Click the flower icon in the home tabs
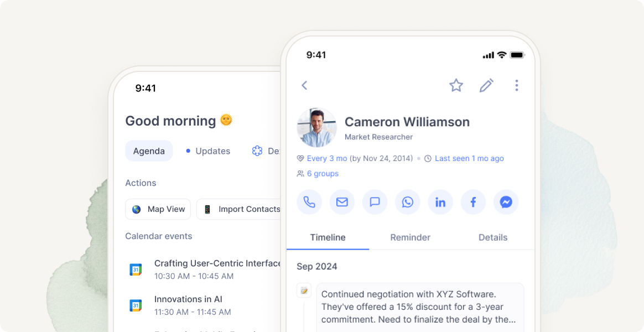This screenshot has width=644, height=332. (257, 151)
